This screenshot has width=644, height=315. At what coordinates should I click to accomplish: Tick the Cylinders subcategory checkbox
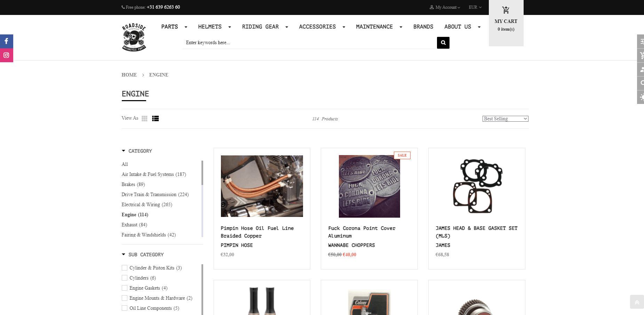(x=125, y=278)
